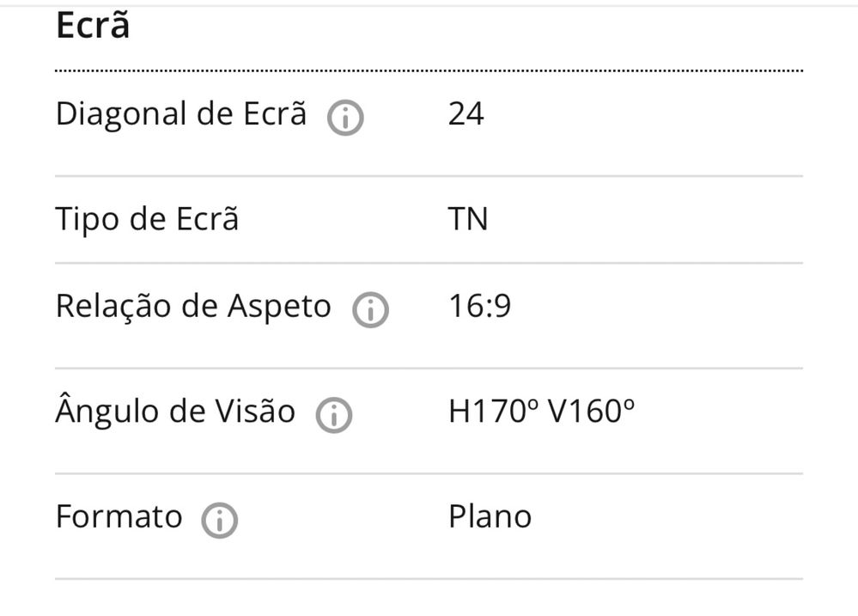Show info tooltip for Ângulo de Visão
Screen dimensions: 858x616
pos(334,415)
